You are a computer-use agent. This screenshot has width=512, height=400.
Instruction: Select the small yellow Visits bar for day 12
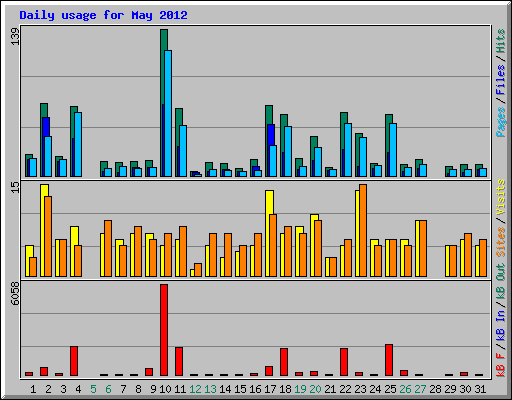pos(192,273)
